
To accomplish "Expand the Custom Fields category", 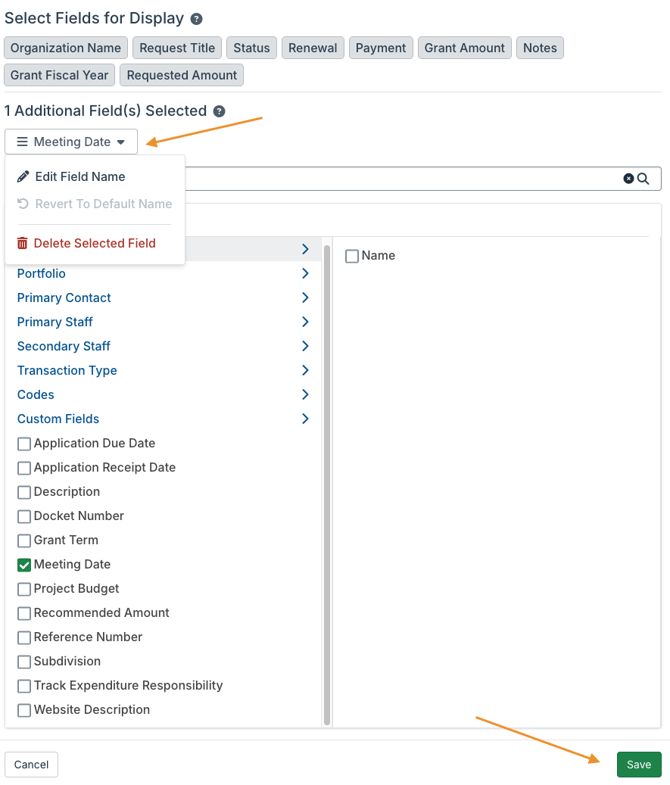I will (x=305, y=419).
